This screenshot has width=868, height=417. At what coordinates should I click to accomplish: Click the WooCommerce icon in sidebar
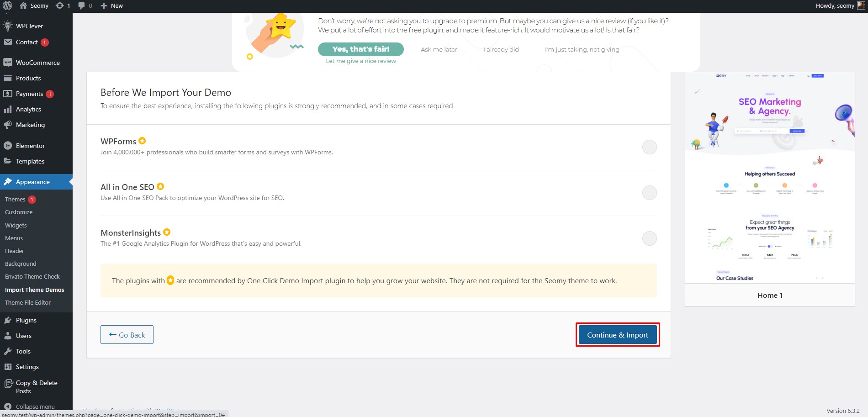click(x=8, y=62)
